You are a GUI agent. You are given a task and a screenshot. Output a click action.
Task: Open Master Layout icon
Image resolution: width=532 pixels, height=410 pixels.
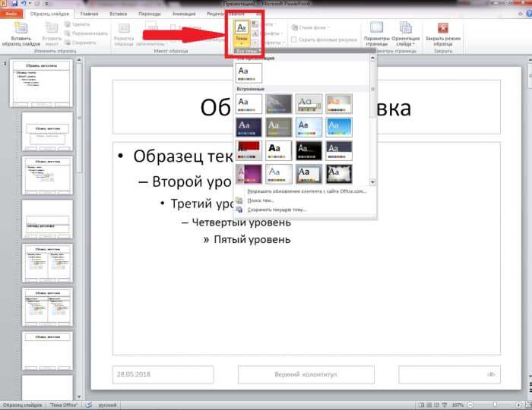[x=124, y=28]
